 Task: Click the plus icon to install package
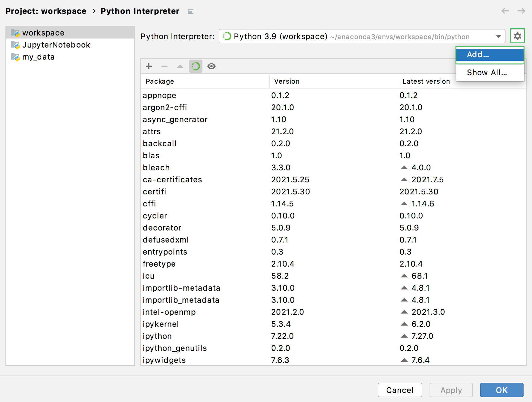click(149, 66)
